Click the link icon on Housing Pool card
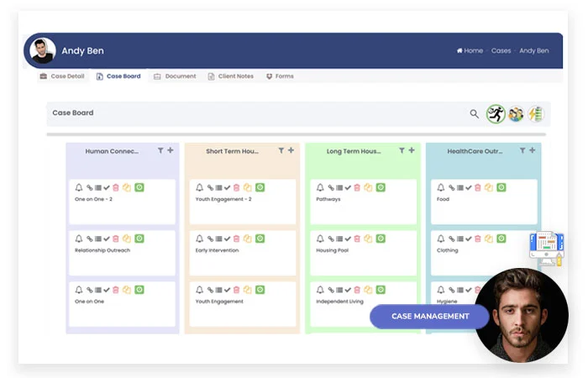588x378 pixels. click(x=331, y=239)
